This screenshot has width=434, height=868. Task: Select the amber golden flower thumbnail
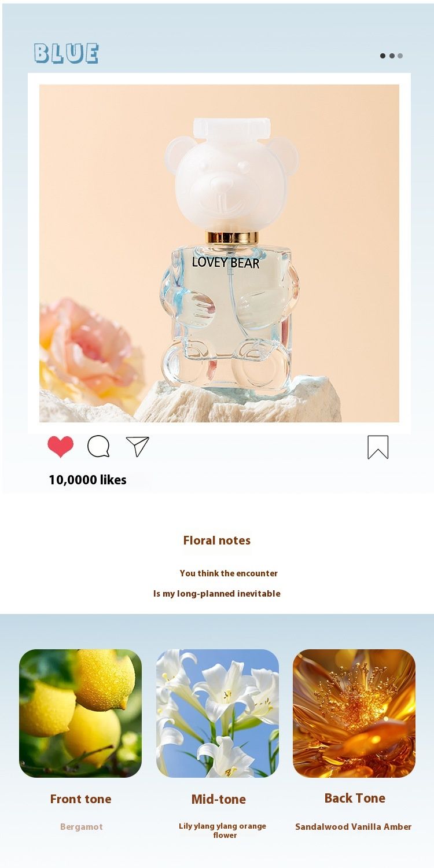pos(354,713)
